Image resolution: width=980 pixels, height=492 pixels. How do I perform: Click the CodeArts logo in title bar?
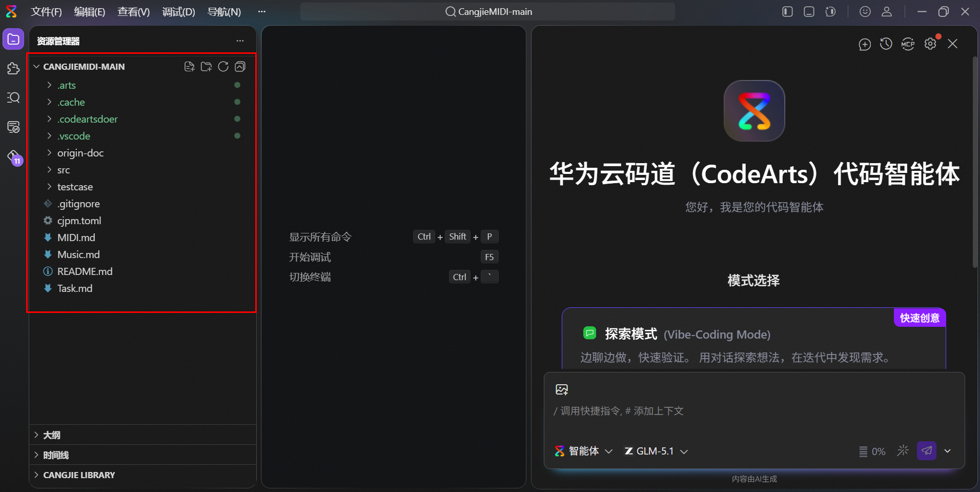(11, 11)
